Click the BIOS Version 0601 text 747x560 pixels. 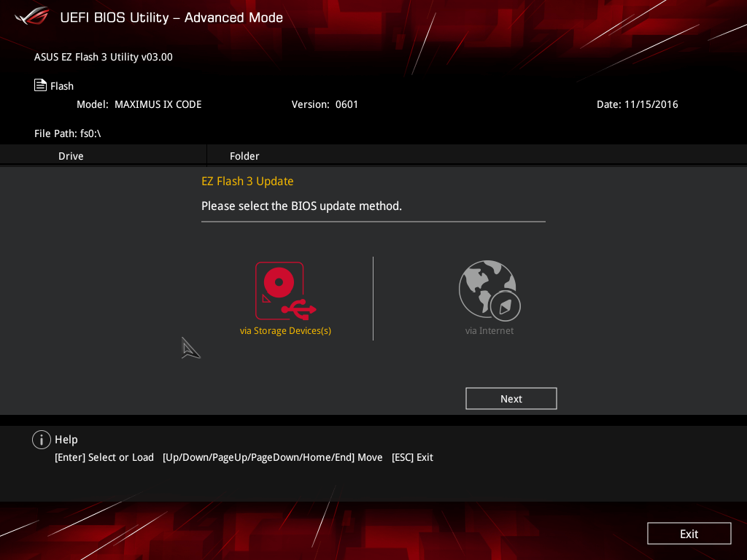tap(325, 104)
